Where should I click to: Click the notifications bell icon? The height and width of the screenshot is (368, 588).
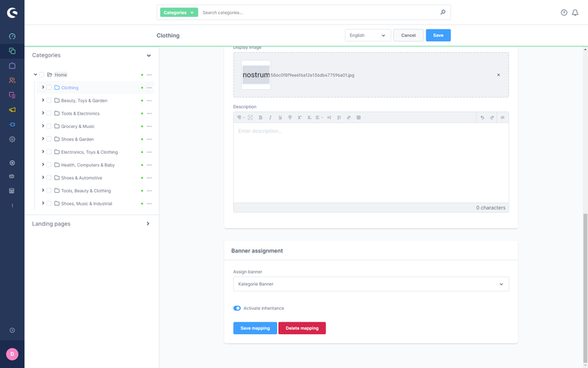pyautogui.click(x=575, y=13)
